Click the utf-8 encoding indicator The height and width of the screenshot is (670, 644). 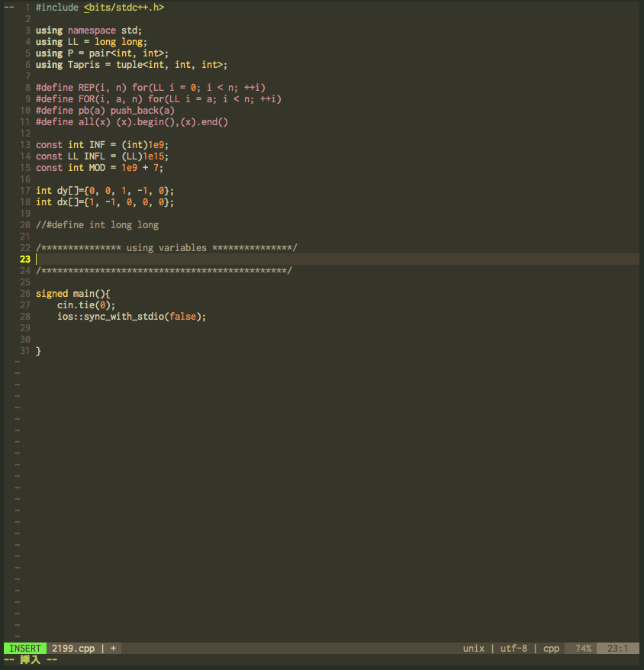click(x=514, y=648)
